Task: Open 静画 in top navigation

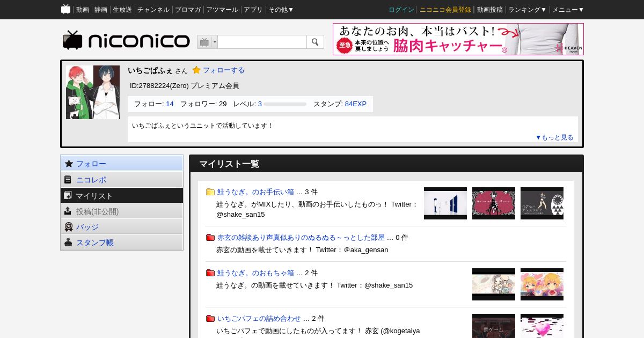Action: (x=101, y=10)
